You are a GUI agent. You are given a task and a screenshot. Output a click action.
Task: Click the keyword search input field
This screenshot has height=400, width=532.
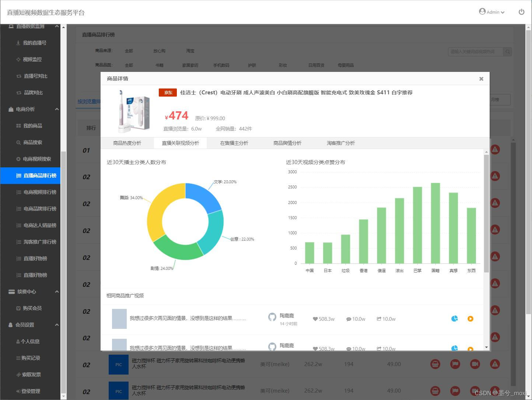coord(476,52)
